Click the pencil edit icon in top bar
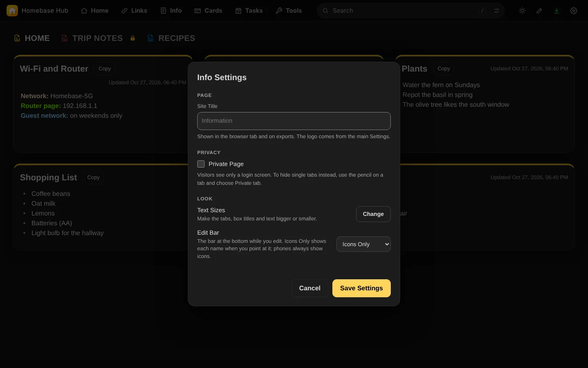The width and height of the screenshot is (588, 368). click(x=539, y=11)
